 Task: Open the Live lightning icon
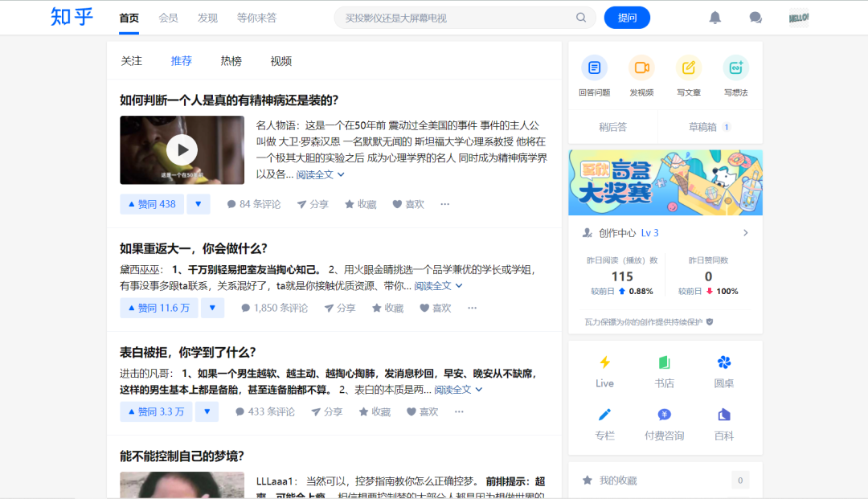click(x=604, y=362)
